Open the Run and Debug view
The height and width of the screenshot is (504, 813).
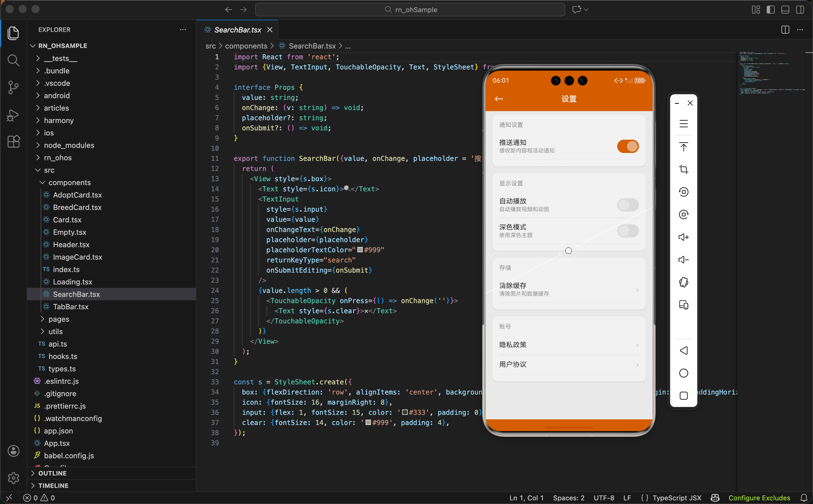[13, 115]
